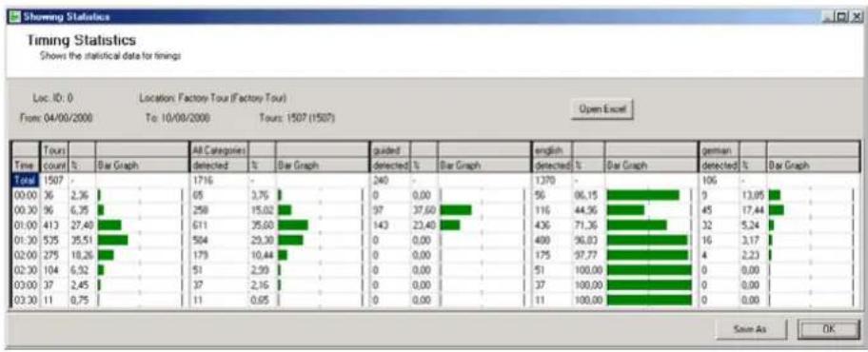Select the 00:30 time row
The height and width of the screenshot is (352, 868).
(x=26, y=209)
